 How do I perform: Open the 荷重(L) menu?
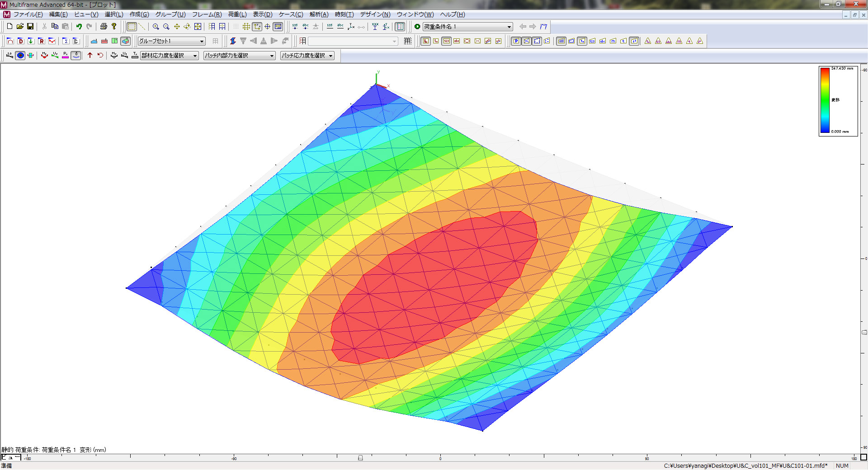237,14
